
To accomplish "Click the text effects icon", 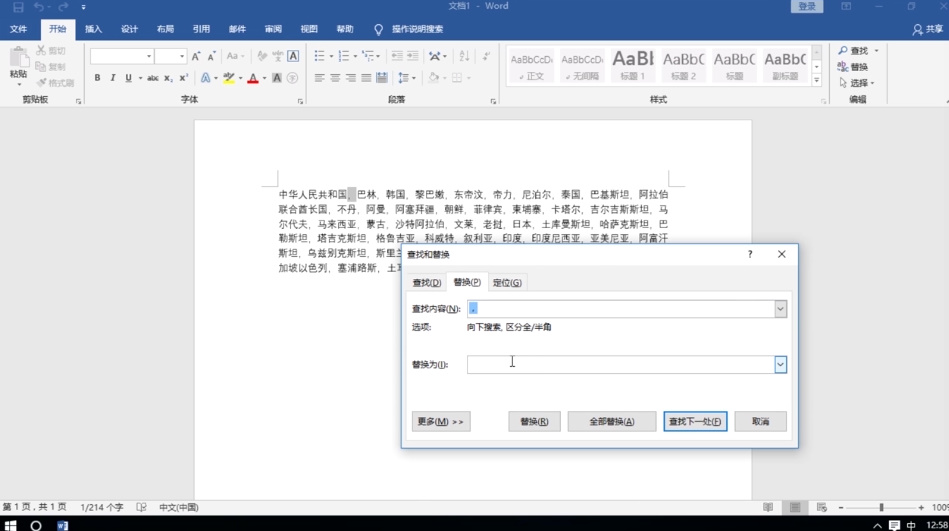I will coord(205,78).
